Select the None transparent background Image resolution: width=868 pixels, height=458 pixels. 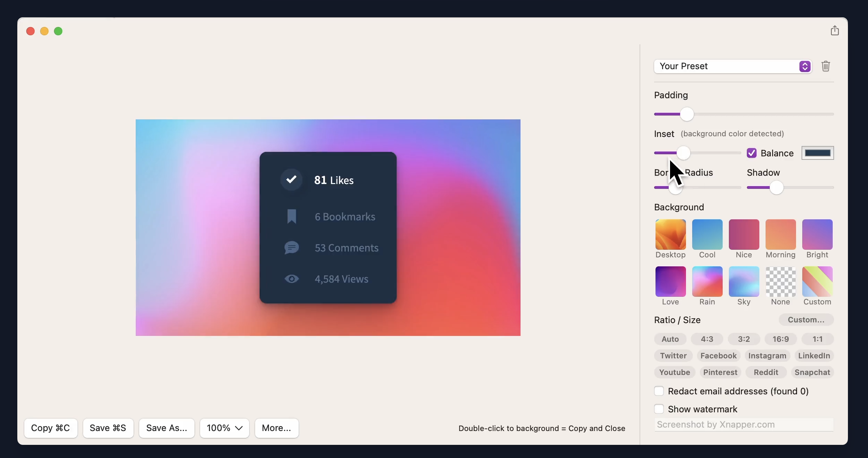[780, 282]
